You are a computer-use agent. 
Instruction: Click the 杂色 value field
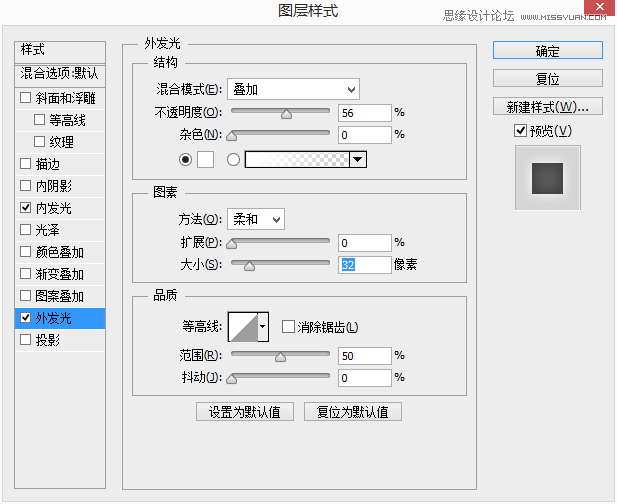(x=365, y=135)
